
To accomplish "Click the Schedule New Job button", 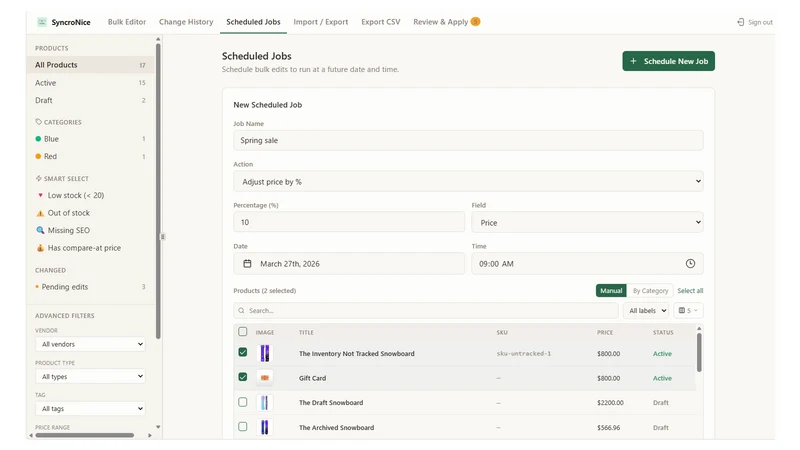I will click(668, 61).
